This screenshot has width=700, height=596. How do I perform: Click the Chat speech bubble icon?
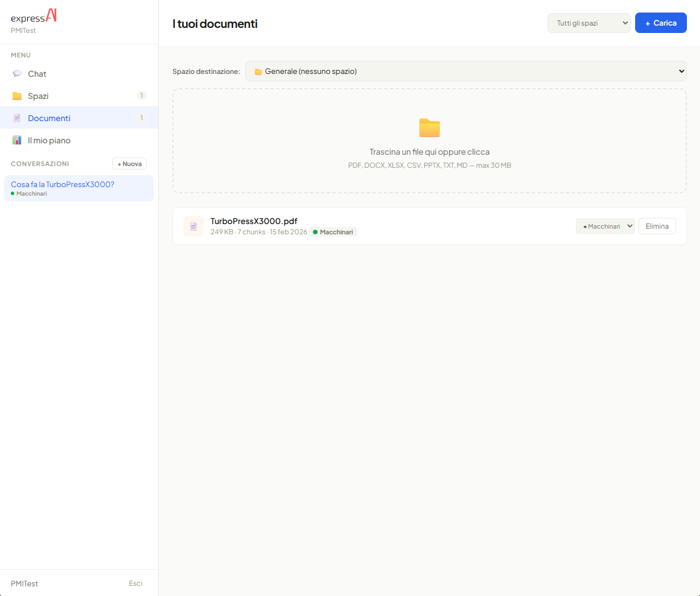(x=17, y=74)
